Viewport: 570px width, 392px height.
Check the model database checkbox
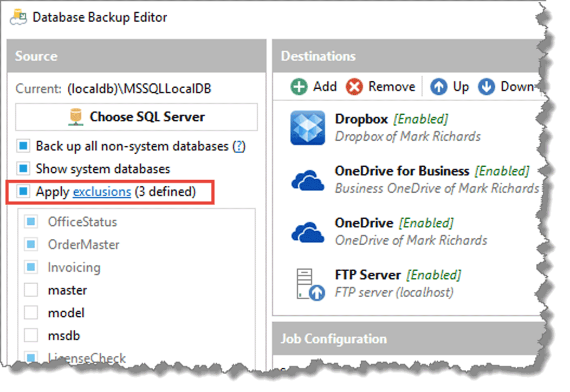31,313
